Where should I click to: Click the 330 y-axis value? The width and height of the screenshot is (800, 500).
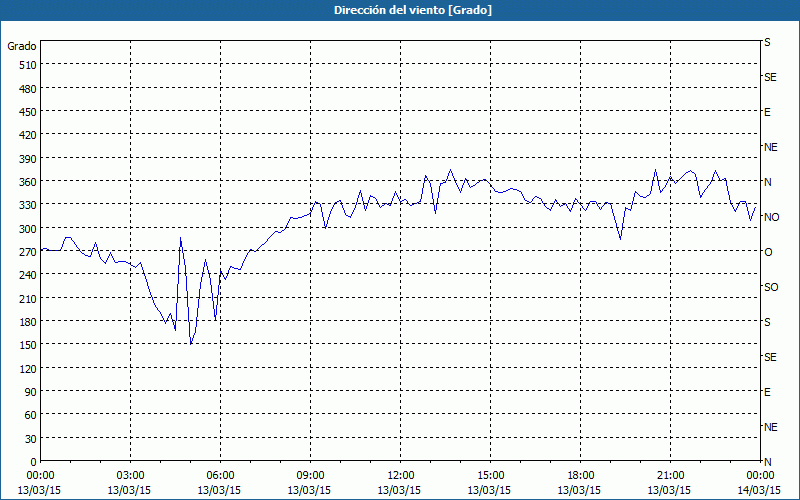29,205
